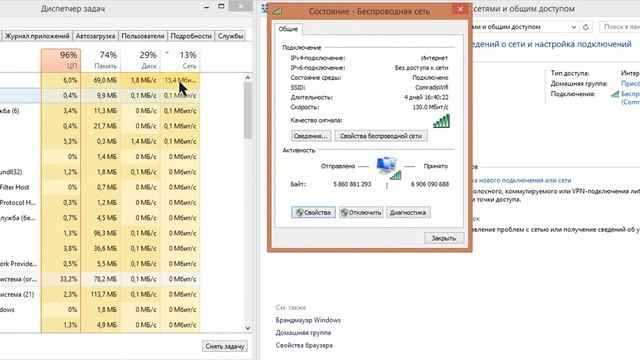Sort processes by ЦП column header
This screenshot has height=360, width=640.
61,60
